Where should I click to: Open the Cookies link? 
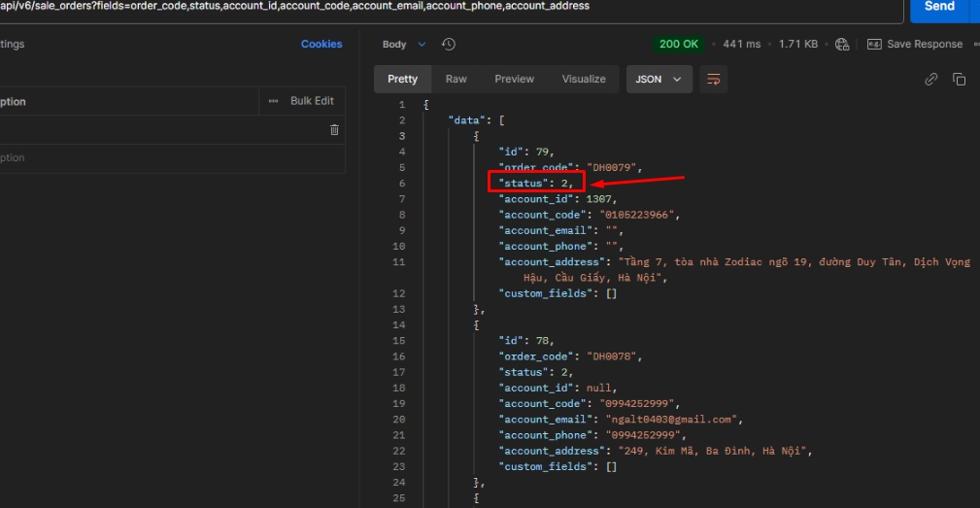[321, 45]
